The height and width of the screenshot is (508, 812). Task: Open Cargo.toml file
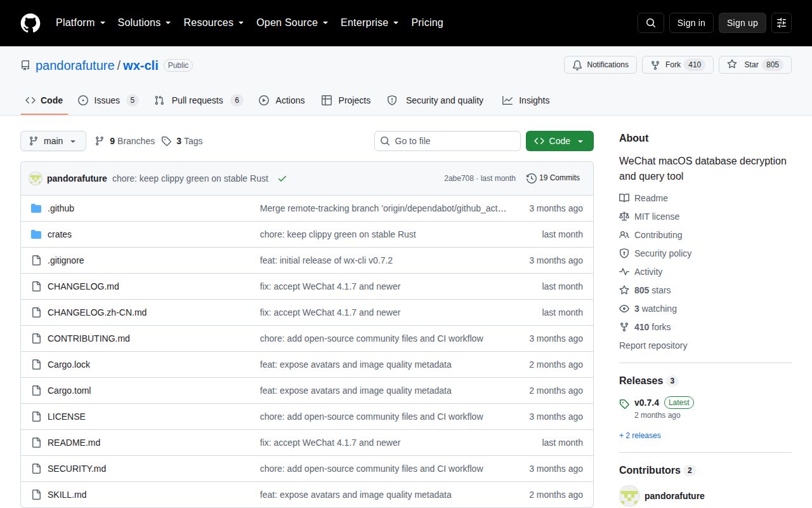tap(69, 391)
